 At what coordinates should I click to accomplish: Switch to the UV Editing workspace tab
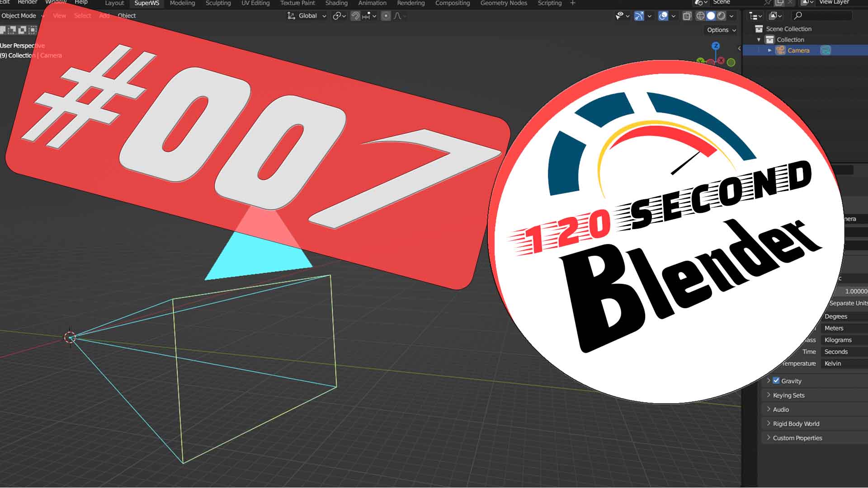click(x=255, y=3)
